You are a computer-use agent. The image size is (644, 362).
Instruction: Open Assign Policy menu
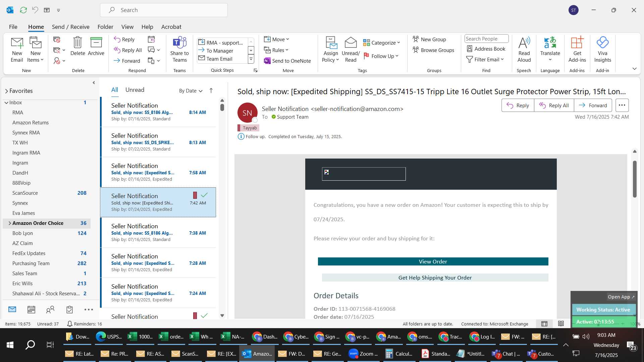point(331,50)
